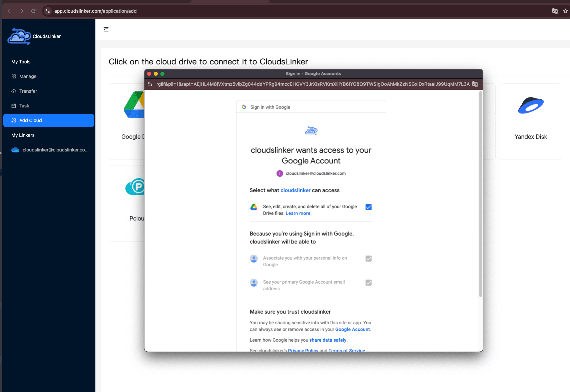Click translate icon in popup address bar

click(475, 84)
